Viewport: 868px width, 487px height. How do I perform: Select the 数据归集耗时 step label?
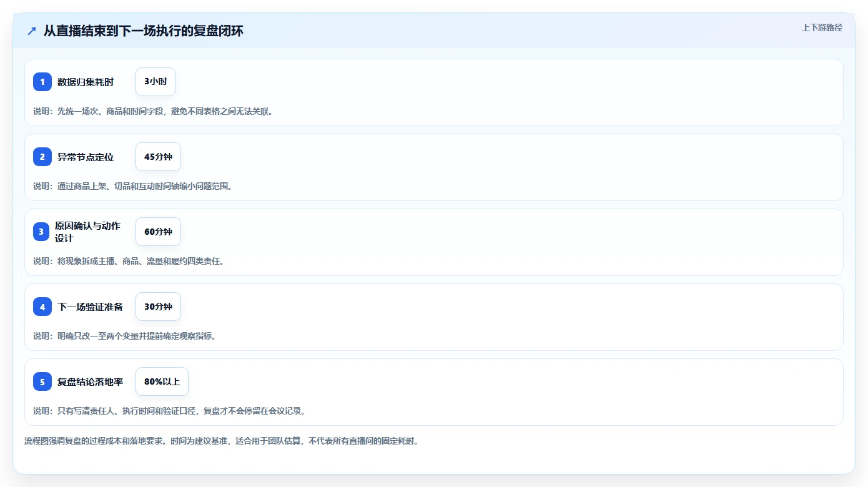pos(86,82)
